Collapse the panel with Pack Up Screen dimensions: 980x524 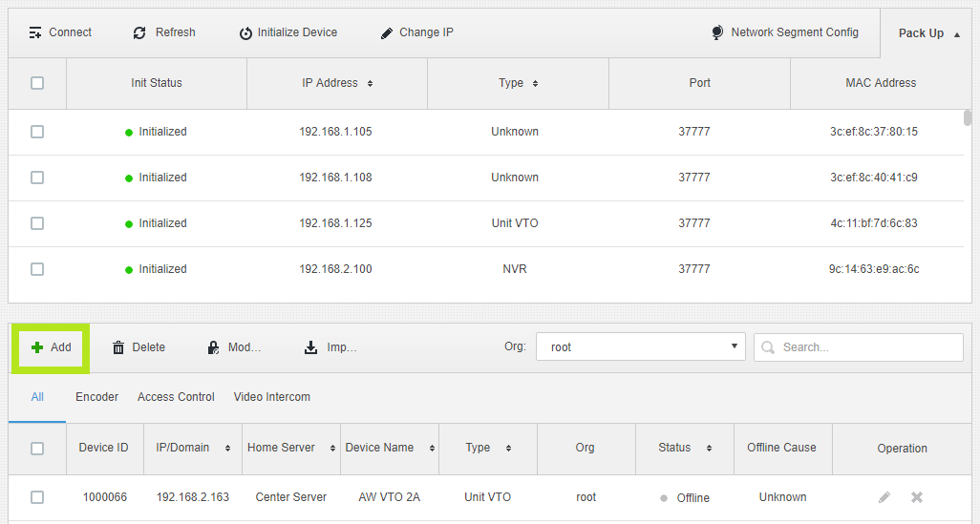[928, 33]
